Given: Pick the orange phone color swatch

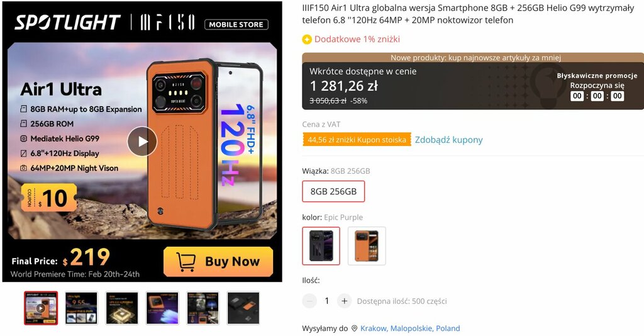Looking at the screenshot, I should 367,245.
